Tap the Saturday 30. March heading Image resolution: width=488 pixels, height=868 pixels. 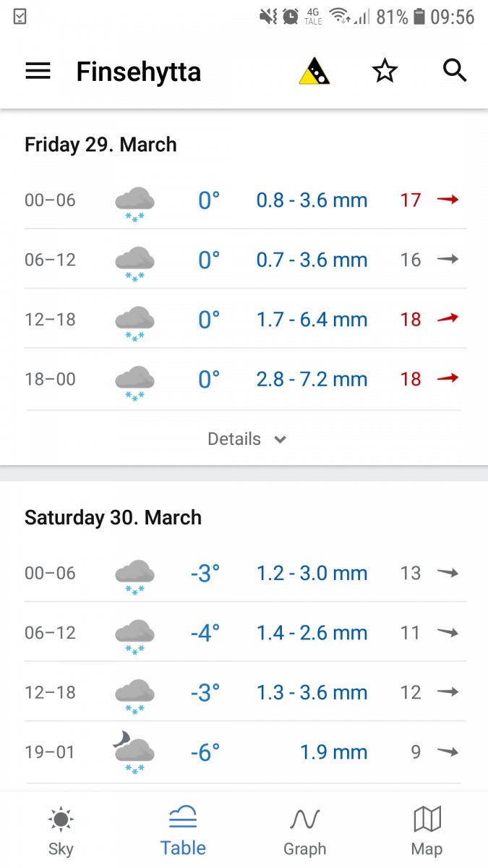click(x=113, y=517)
